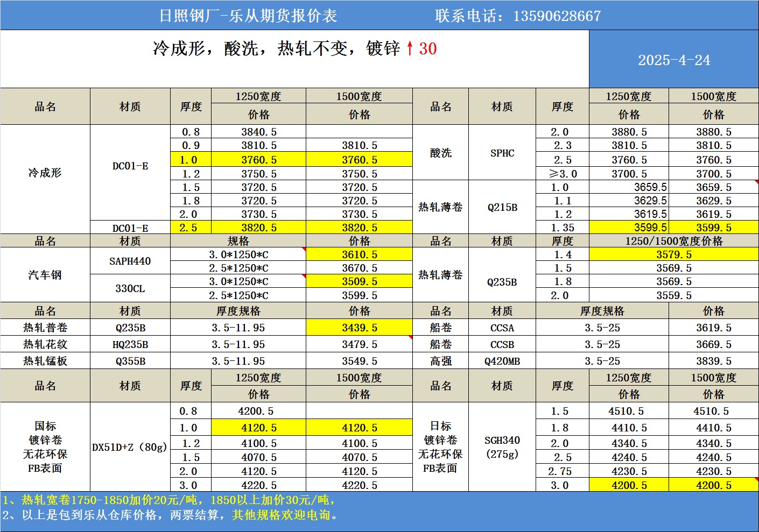Select the CCSB material cell

coord(502,344)
